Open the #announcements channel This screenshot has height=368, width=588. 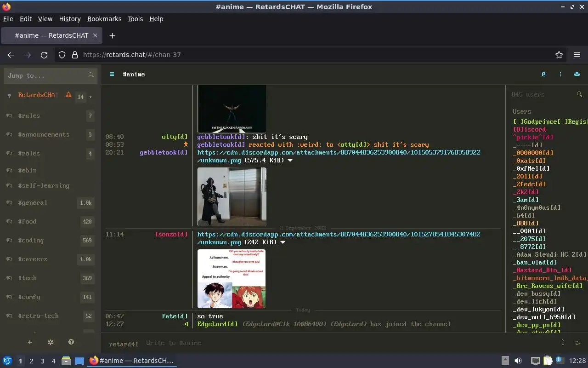point(51,135)
